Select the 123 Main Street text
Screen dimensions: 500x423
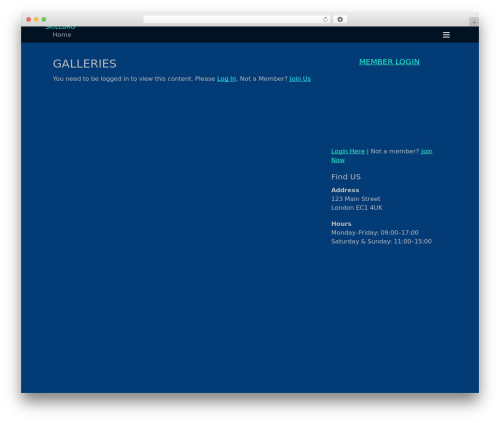(x=355, y=199)
